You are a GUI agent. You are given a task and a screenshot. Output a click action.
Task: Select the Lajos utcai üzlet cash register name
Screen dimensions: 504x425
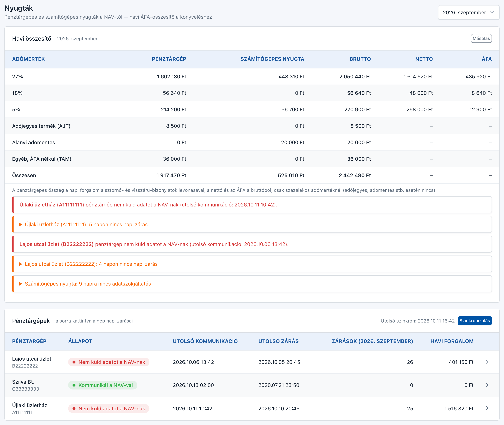click(31, 359)
